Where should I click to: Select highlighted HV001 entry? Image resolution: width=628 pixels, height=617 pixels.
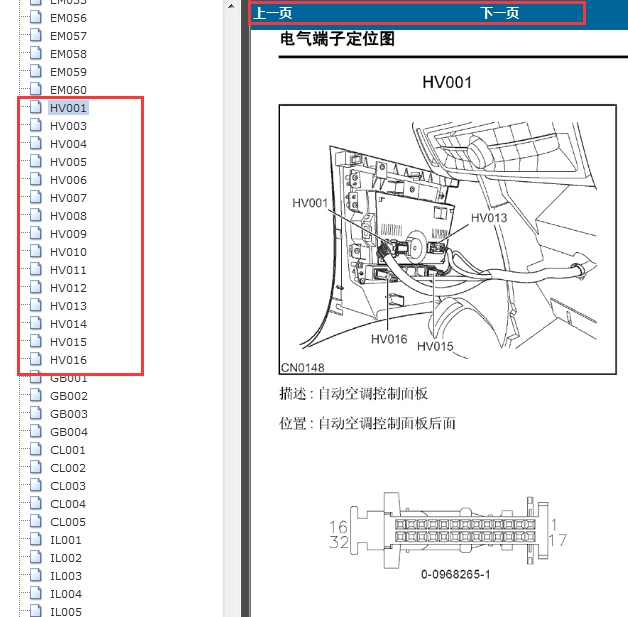[68, 108]
